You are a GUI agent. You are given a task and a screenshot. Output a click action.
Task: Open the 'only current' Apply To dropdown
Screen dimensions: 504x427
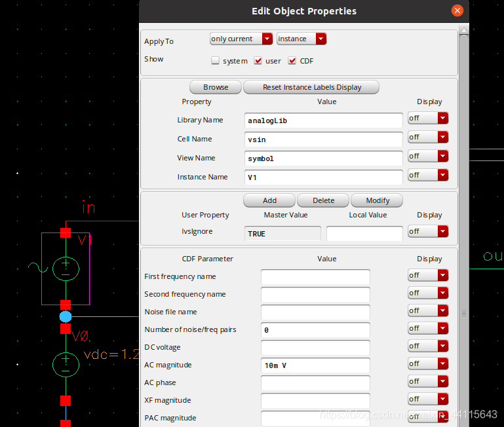click(241, 39)
